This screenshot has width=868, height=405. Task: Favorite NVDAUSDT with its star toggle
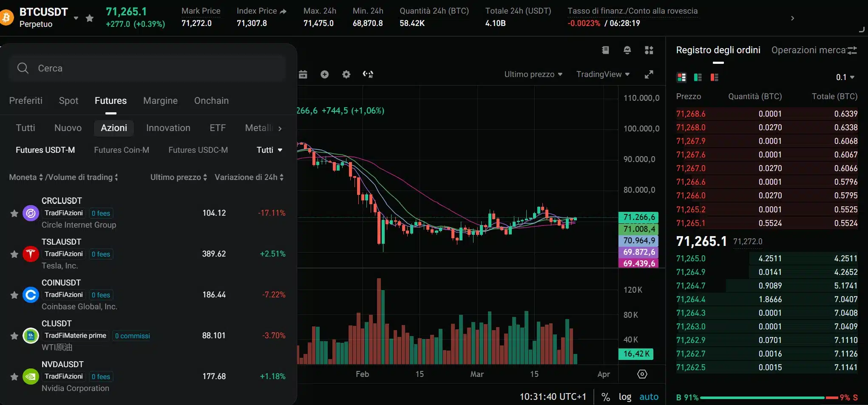[14, 376]
